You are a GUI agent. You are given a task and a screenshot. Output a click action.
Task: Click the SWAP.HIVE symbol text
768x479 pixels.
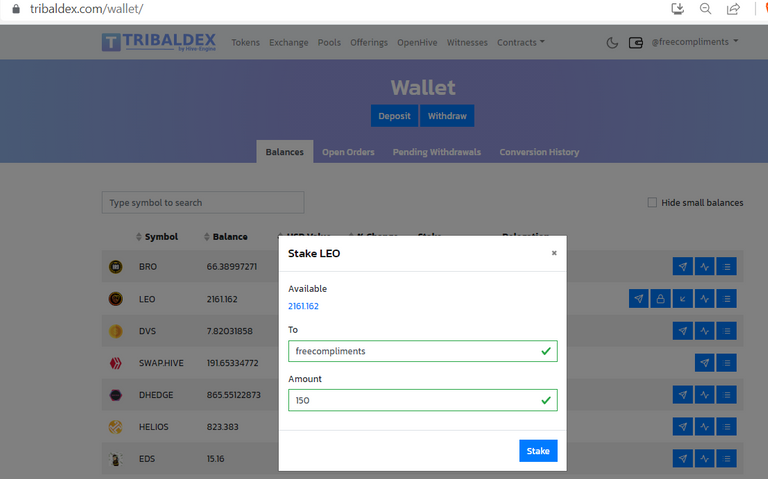click(x=161, y=363)
